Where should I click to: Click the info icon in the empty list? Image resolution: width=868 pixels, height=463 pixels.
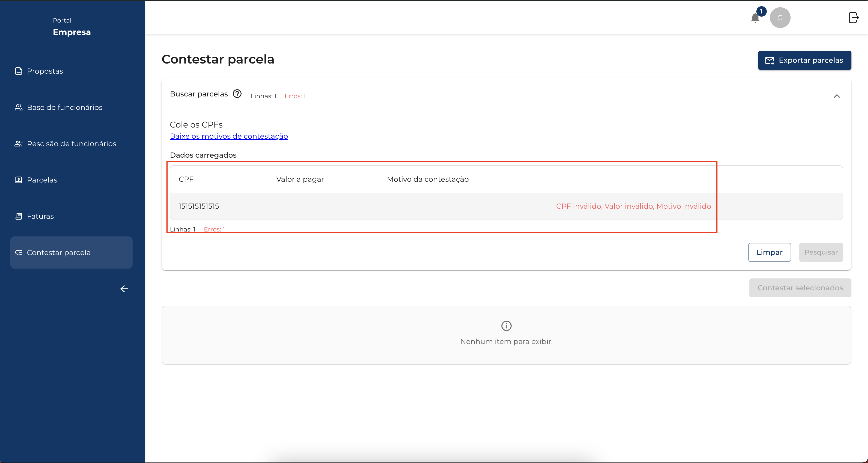pyautogui.click(x=506, y=326)
